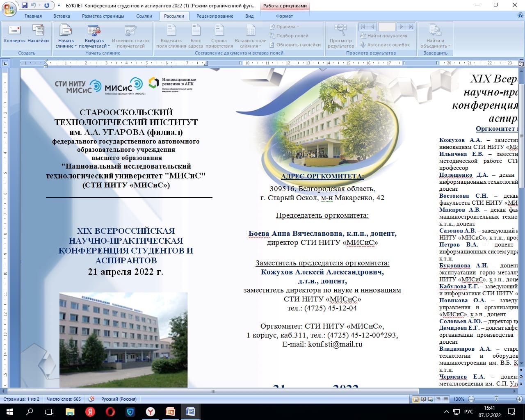525x420 pixels.
Task: Open the Формат picture tools tab
Action: pos(285,16)
